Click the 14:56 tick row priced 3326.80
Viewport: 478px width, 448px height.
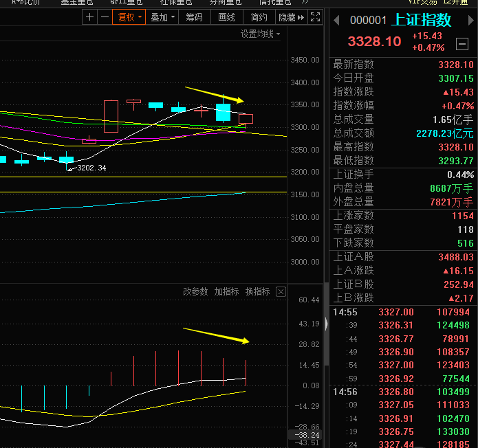(401, 392)
